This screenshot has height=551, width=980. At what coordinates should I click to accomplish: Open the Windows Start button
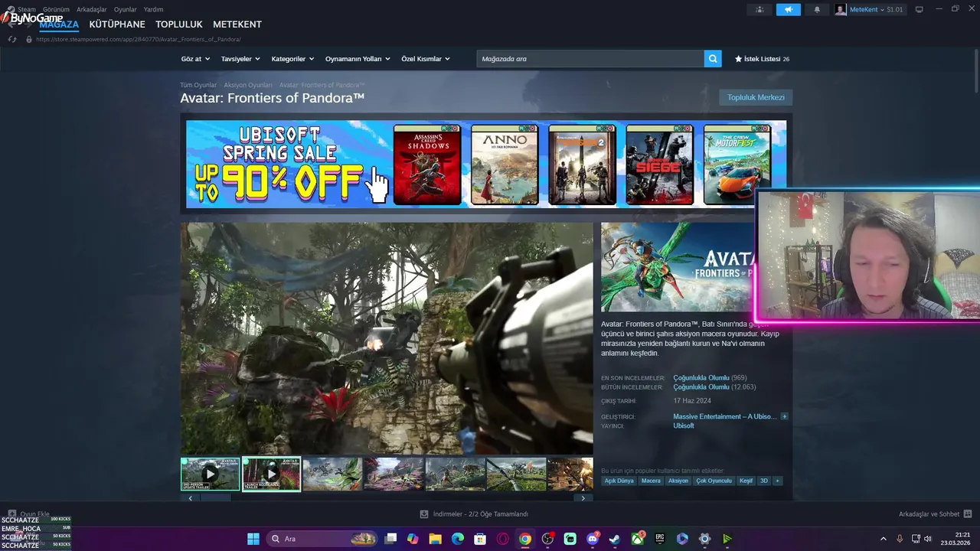tap(253, 539)
